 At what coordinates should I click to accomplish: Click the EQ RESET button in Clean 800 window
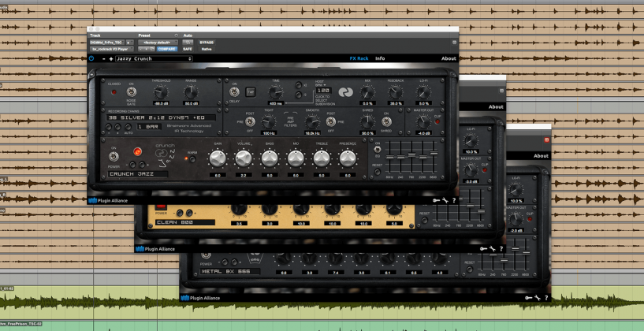click(x=424, y=220)
